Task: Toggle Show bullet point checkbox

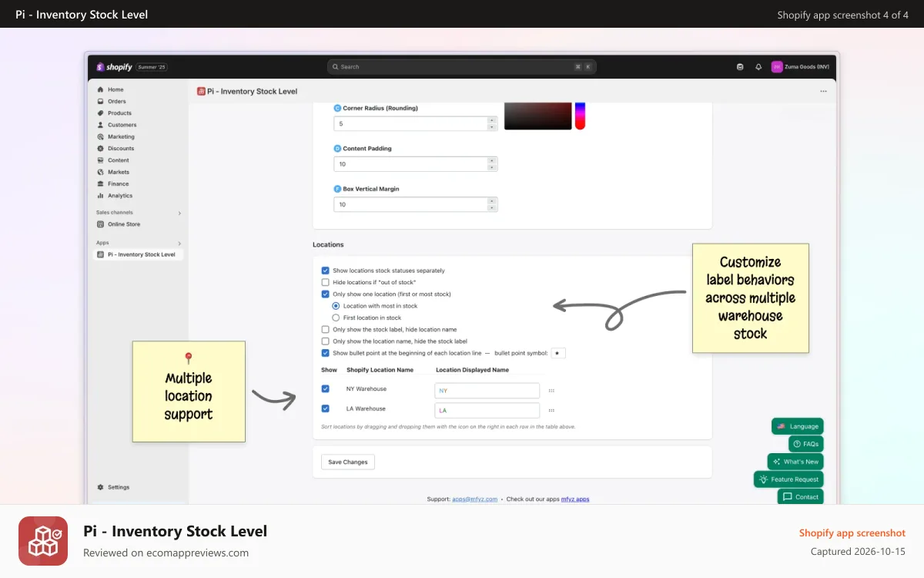Action: [x=325, y=353]
